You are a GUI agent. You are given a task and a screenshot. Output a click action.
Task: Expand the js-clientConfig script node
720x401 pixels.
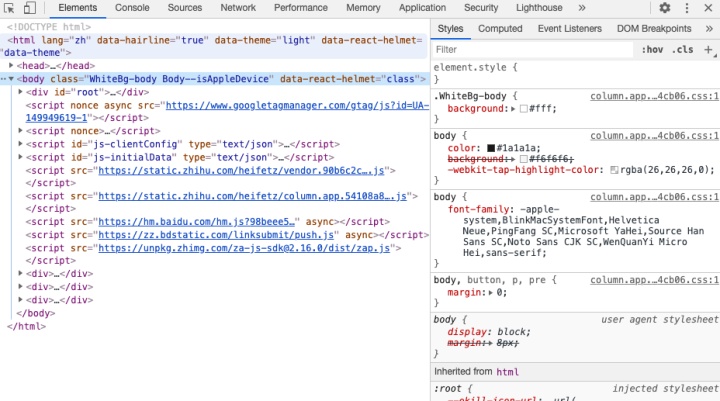pos(20,144)
